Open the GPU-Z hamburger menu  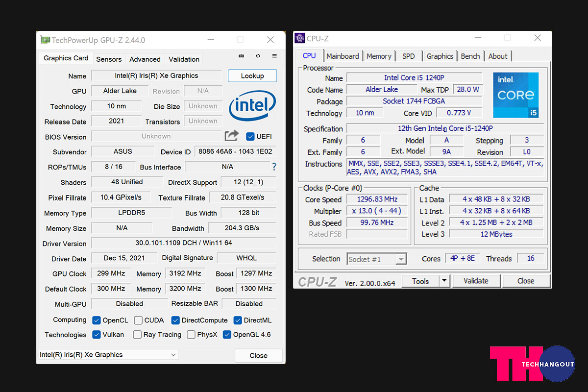coord(274,56)
